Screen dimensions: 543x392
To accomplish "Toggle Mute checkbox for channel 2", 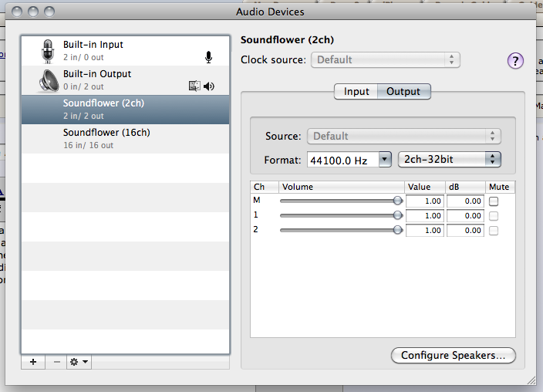I will [494, 231].
